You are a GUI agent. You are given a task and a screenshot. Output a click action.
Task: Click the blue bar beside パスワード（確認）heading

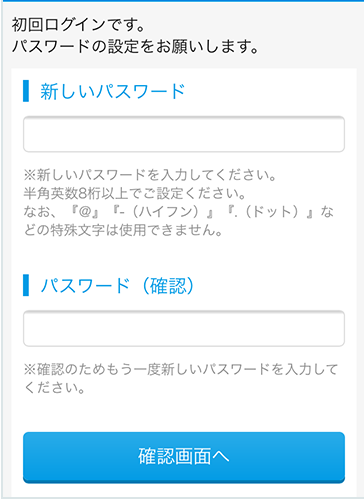point(26,285)
